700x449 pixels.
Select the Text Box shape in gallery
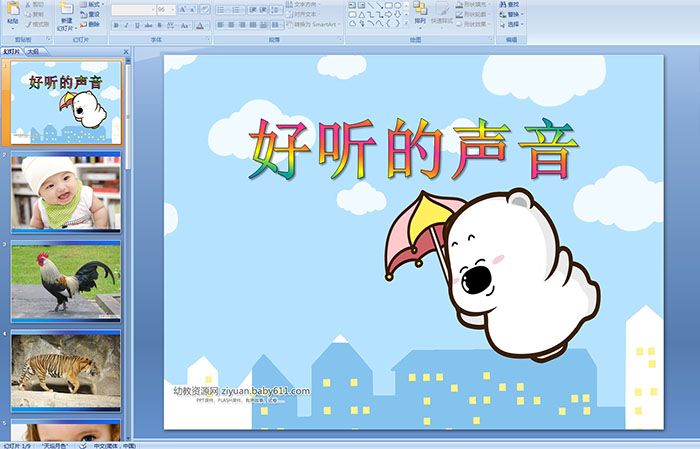tap(352, 5)
